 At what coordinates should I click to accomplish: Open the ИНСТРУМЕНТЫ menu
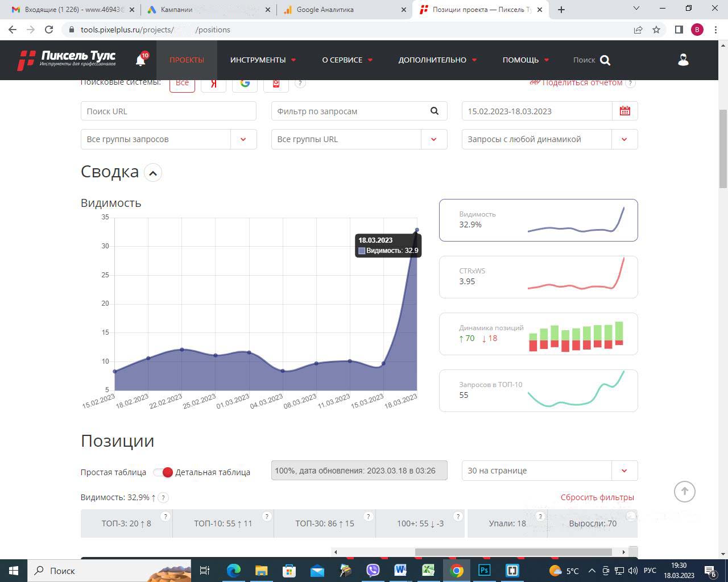263,60
